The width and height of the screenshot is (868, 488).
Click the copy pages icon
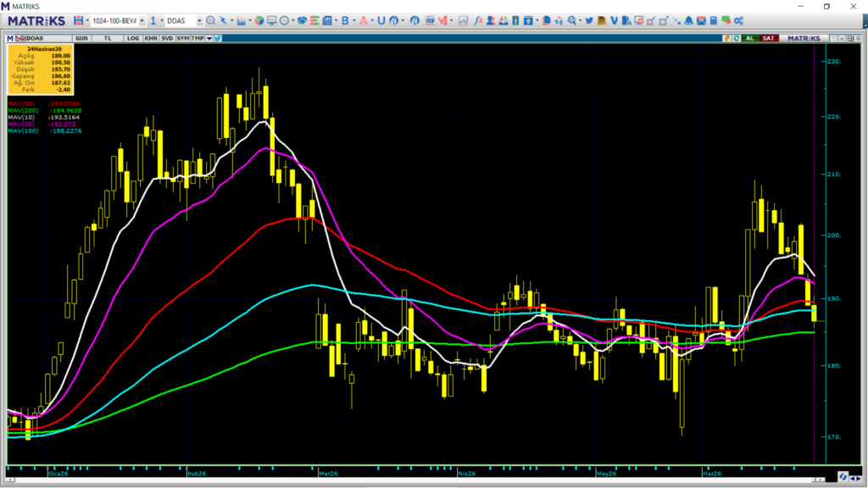pos(547,20)
